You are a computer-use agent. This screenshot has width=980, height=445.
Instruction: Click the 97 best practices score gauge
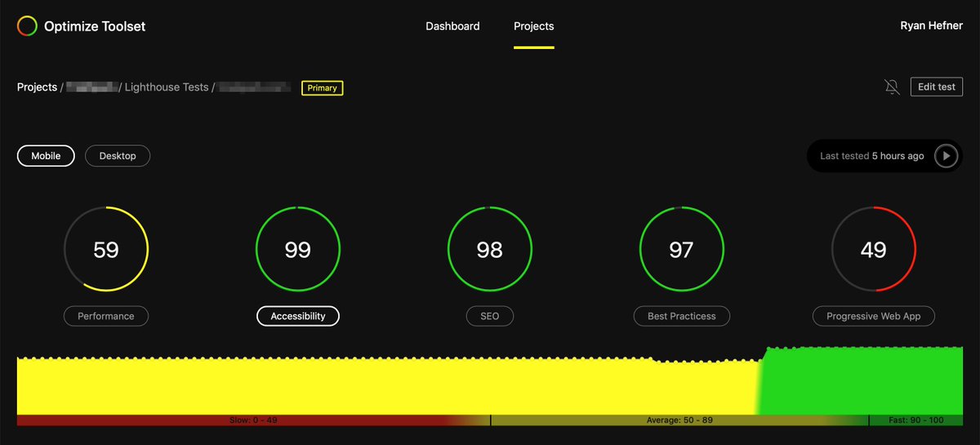pyautogui.click(x=682, y=249)
